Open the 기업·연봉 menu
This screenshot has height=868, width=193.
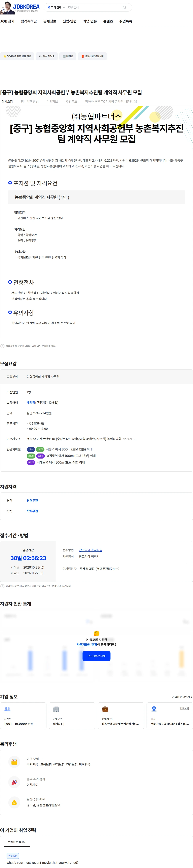pos(90,21)
